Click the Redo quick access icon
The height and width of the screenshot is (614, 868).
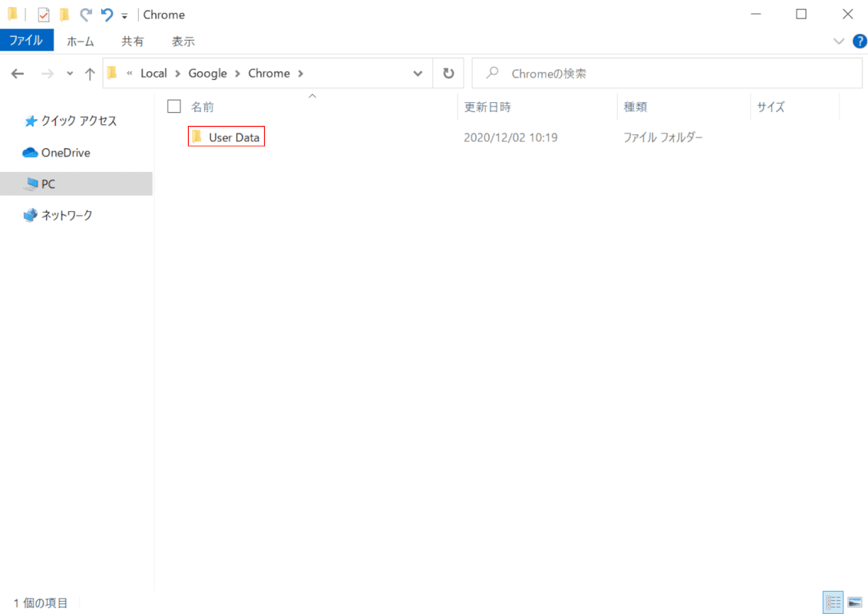tap(85, 15)
